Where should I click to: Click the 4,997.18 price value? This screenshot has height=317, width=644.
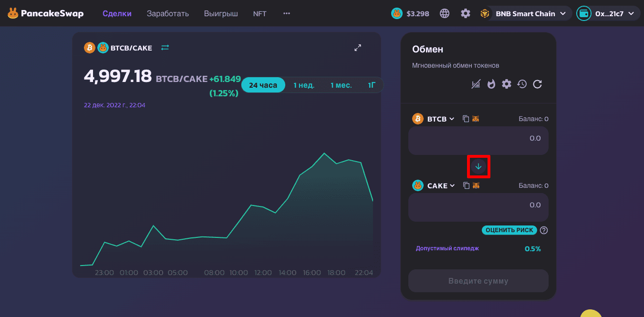(x=118, y=76)
